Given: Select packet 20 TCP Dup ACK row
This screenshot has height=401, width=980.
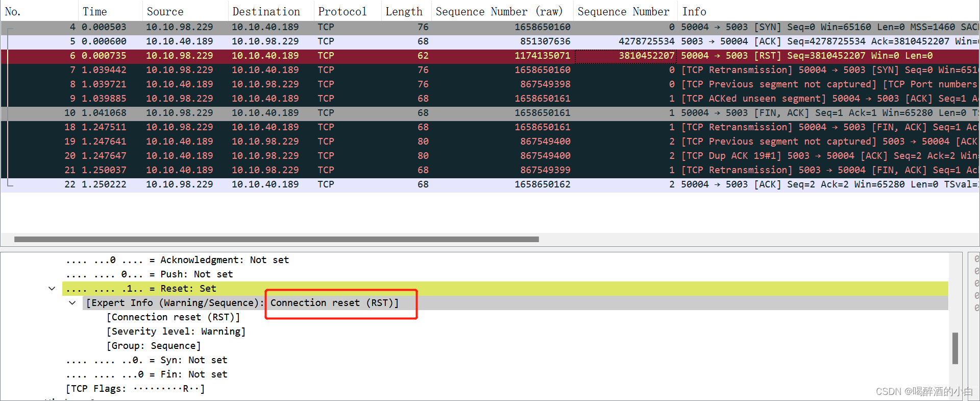Looking at the screenshot, I should (x=490, y=156).
